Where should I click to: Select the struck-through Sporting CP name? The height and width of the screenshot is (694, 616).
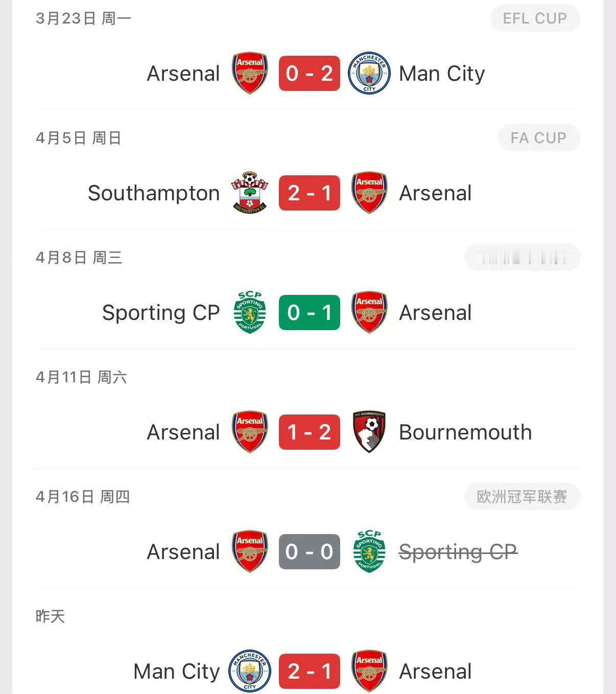point(458,552)
